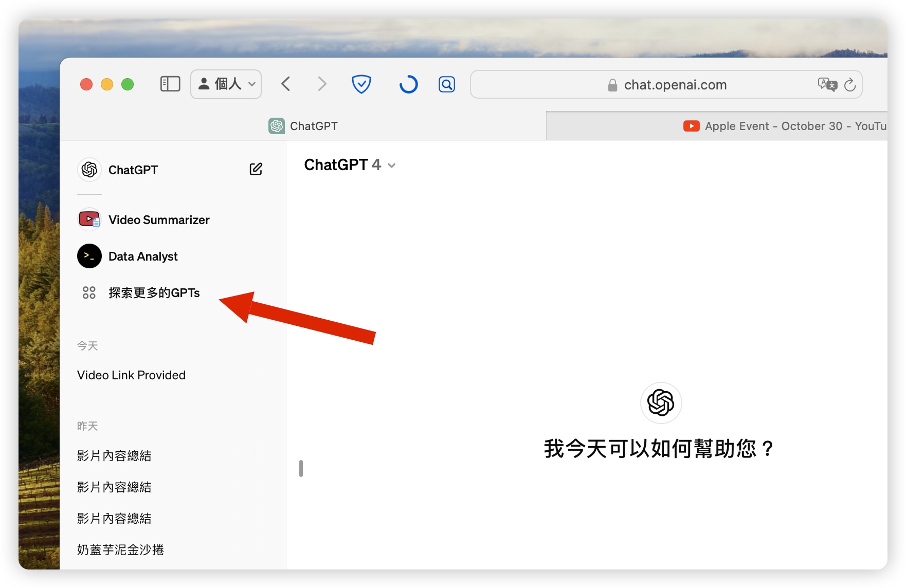Click the four-circles explore GPTs icon
The image size is (906, 588).
[x=89, y=292]
